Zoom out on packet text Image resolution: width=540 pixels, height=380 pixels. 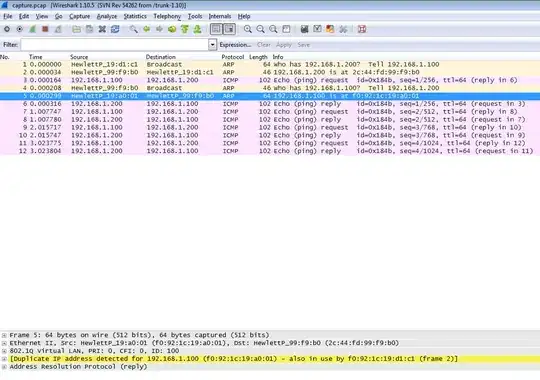click(x=260, y=29)
